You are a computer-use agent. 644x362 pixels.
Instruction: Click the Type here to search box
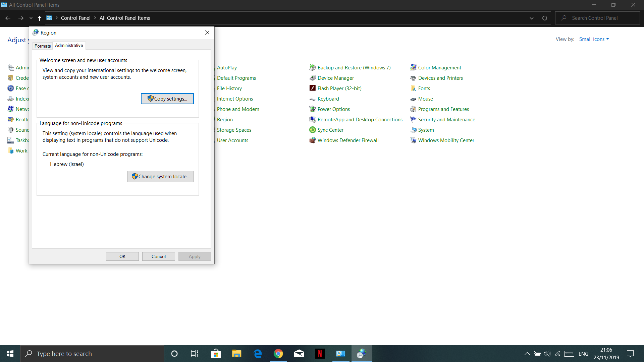(92, 354)
